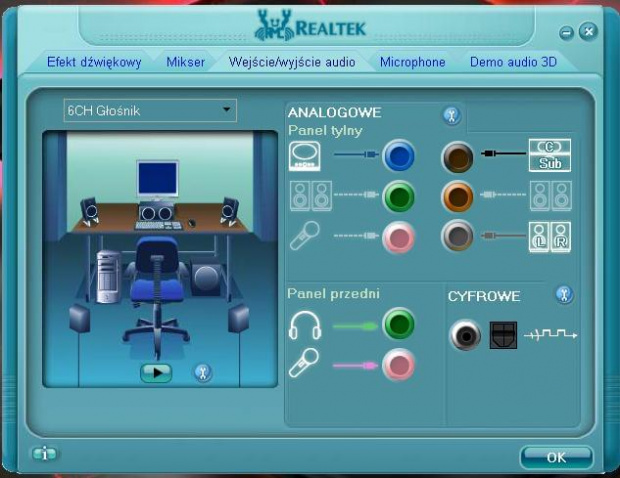
Task: Click the optical digital output connector
Action: [x=503, y=335]
